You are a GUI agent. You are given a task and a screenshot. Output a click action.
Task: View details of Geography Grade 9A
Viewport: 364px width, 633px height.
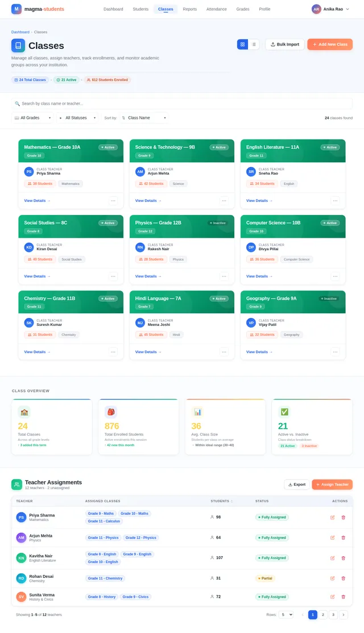259,352
